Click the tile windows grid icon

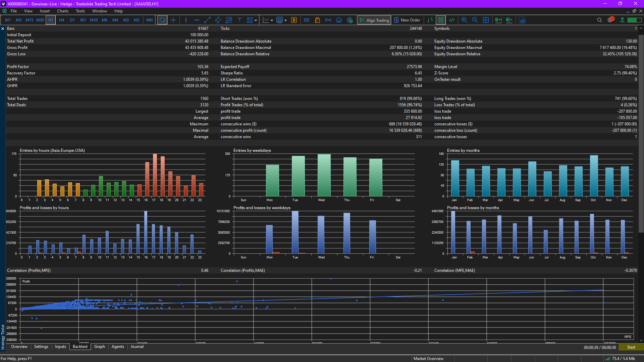coord(486,20)
